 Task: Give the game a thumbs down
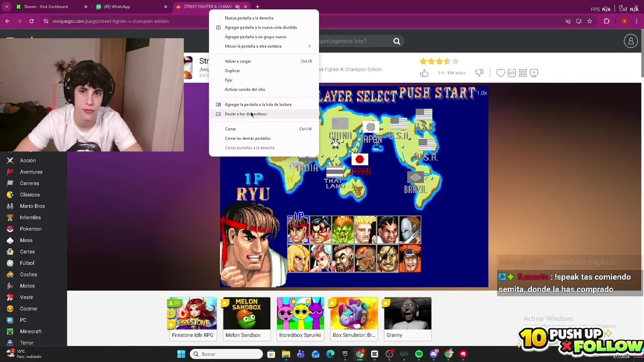(x=479, y=73)
